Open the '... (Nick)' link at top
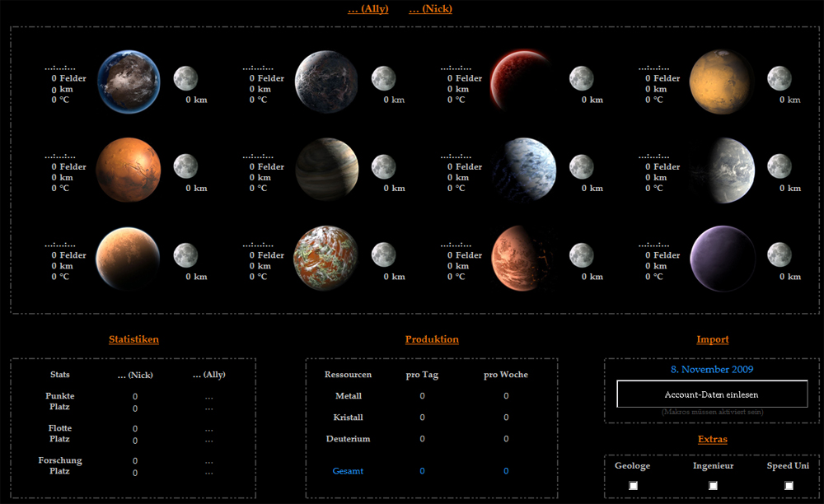 click(x=430, y=9)
